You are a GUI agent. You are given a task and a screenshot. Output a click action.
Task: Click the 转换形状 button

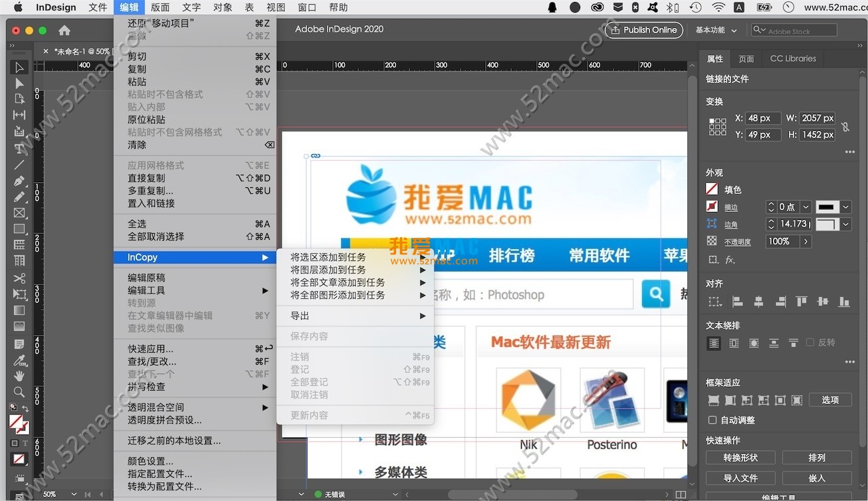point(740,458)
